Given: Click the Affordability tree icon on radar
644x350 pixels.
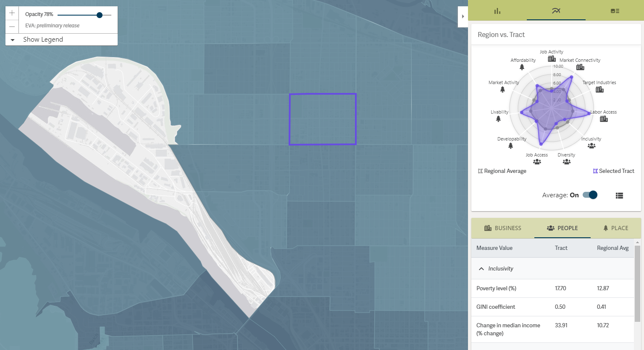Looking at the screenshot, I should pos(522,67).
